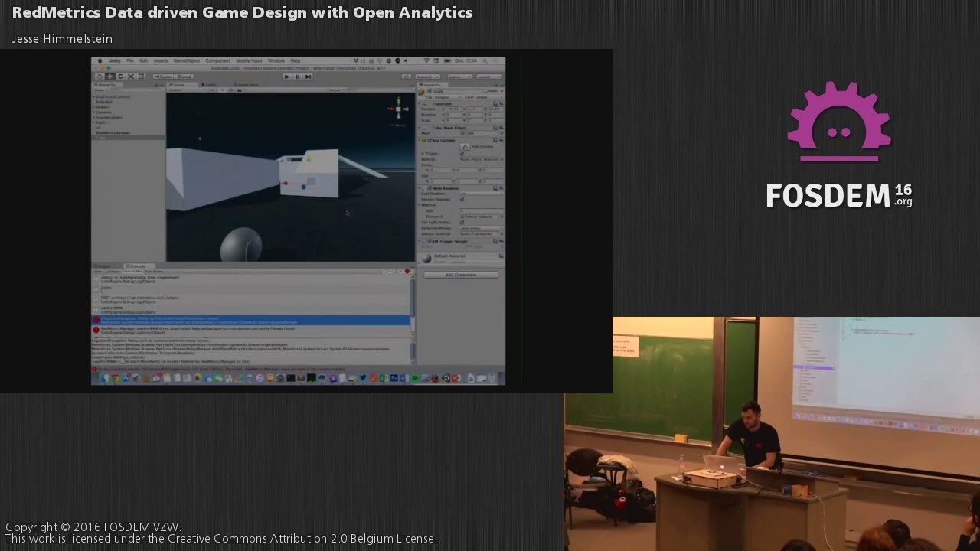Select the Rotate tool in Unity toolbar
The image size is (980, 551).
(x=121, y=77)
